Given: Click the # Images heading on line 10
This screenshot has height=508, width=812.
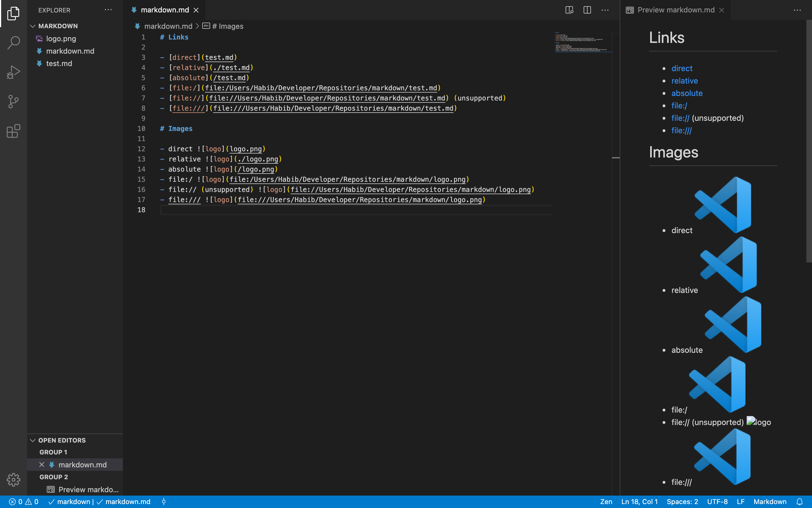Looking at the screenshot, I should tap(176, 128).
